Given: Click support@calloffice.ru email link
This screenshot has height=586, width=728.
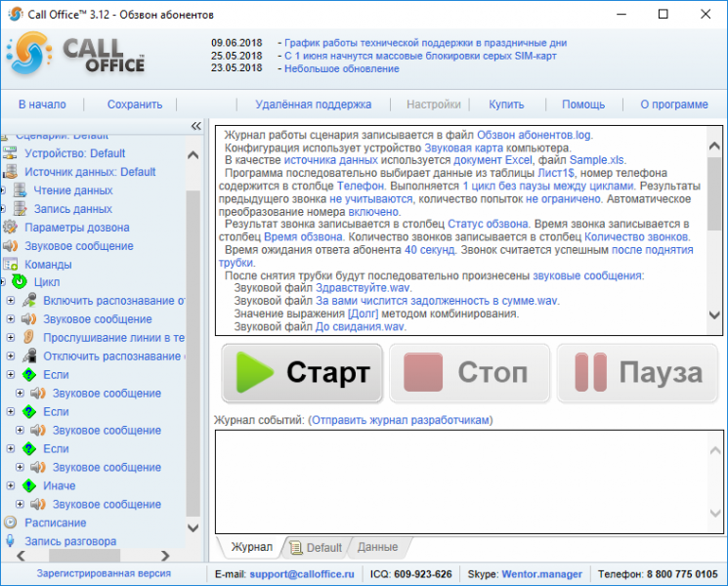Looking at the screenshot, I should coord(302,574).
